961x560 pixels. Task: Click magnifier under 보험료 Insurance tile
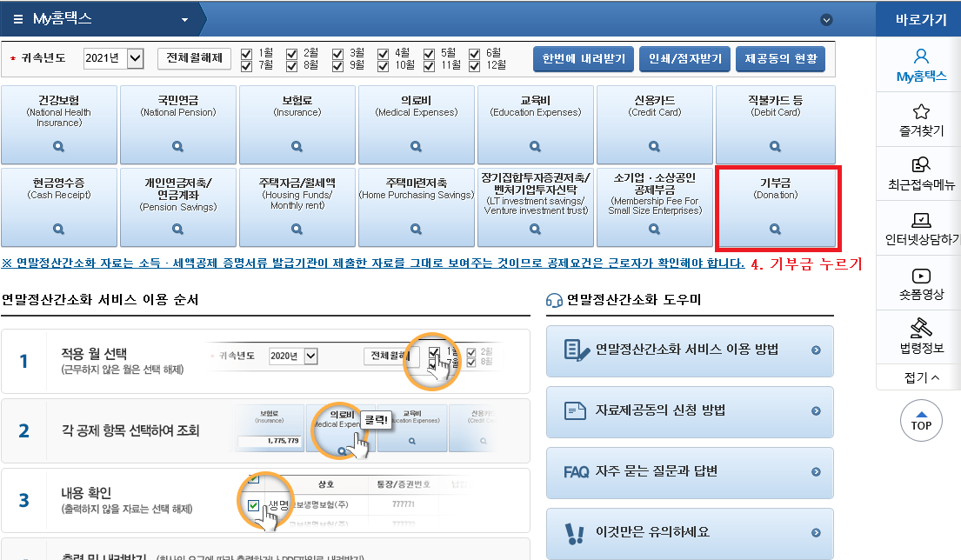point(297,146)
